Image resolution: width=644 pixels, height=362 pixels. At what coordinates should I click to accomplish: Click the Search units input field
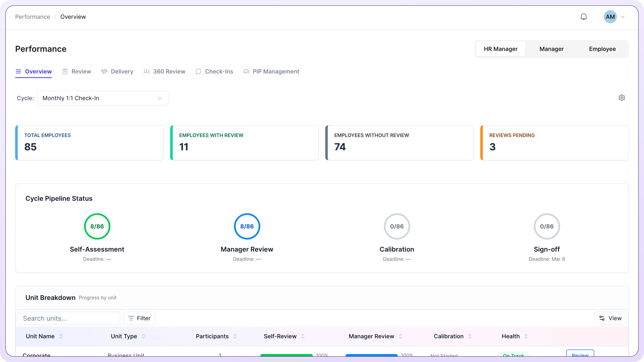(x=69, y=318)
